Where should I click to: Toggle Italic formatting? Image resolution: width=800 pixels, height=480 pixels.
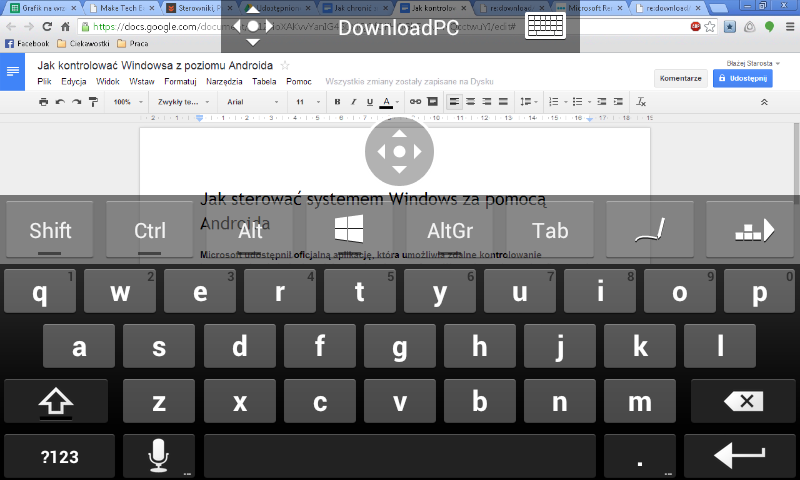click(353, 102)
